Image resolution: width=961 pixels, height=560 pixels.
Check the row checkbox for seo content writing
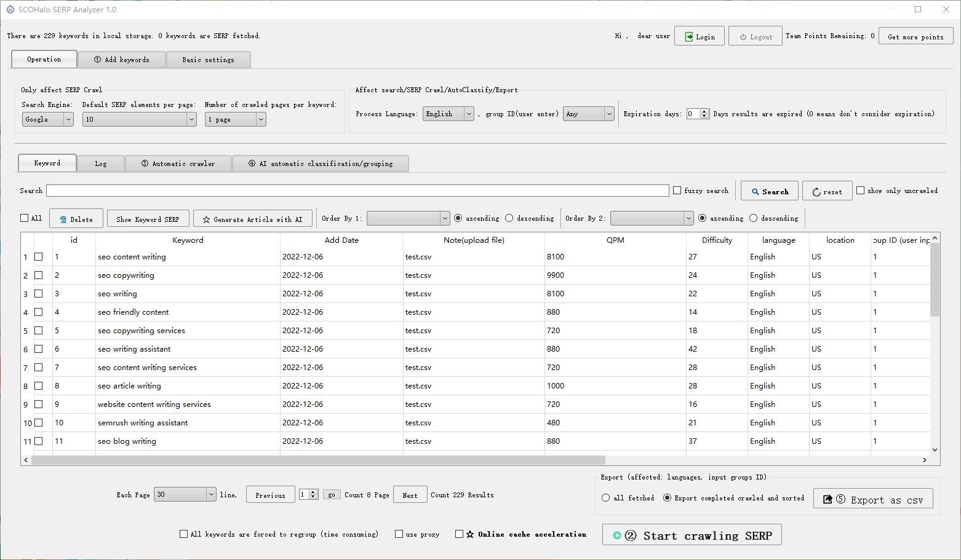pyautogui.click(x=39, y=257)
